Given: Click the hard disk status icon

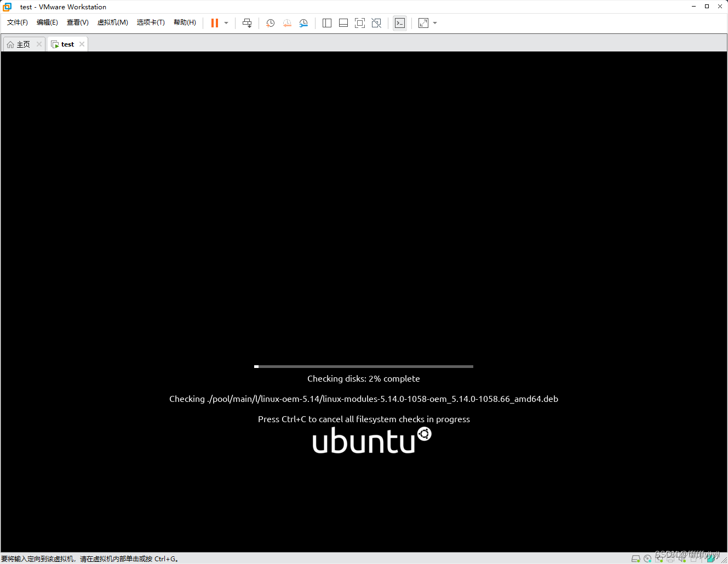Looking at the screenshot, I should pos(635,559).
